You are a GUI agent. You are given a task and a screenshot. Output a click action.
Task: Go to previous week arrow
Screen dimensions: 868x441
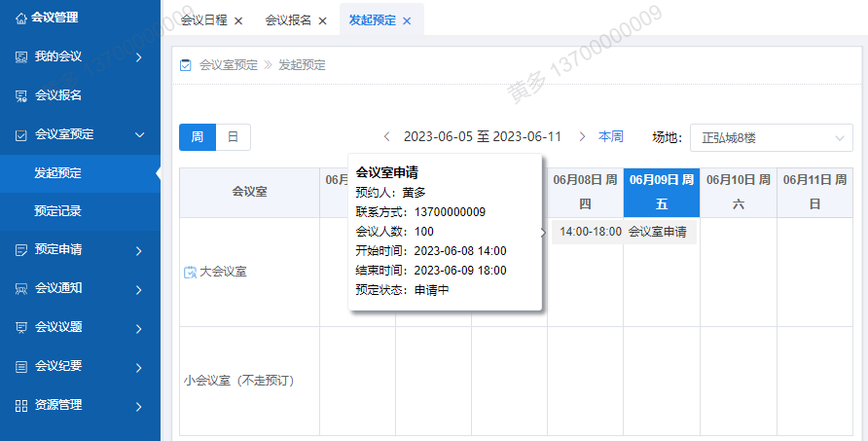387,136
